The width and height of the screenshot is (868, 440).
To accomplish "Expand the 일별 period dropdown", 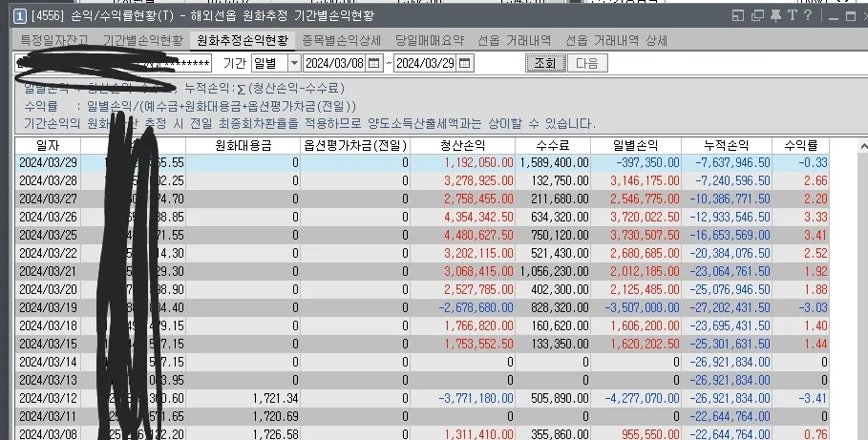I will pyautogui.click(x=294, y=63).
